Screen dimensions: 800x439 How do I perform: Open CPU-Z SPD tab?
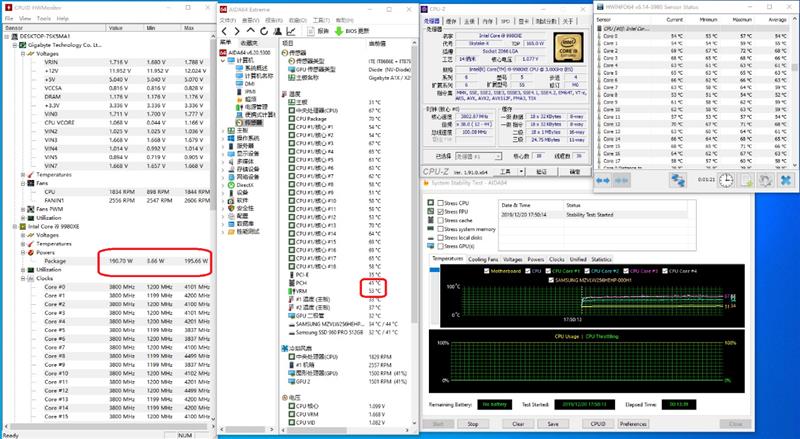[505, 21]
